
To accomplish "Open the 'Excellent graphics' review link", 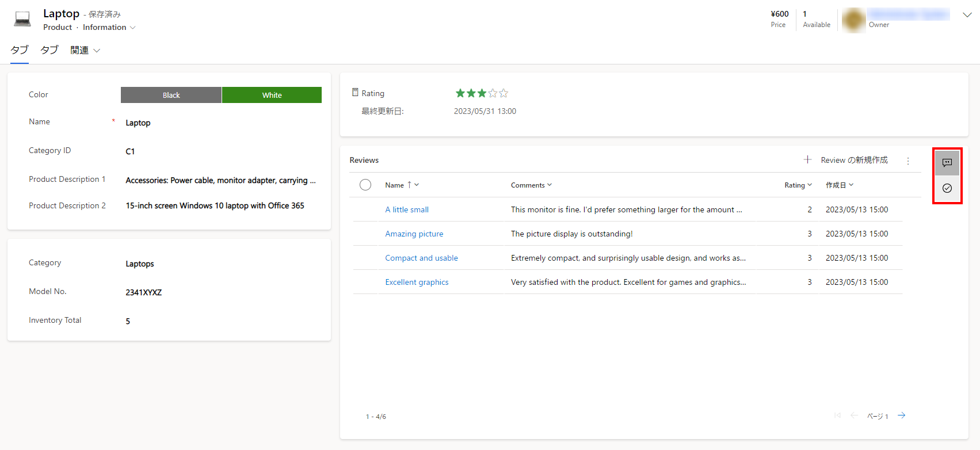I will point(417,282).
